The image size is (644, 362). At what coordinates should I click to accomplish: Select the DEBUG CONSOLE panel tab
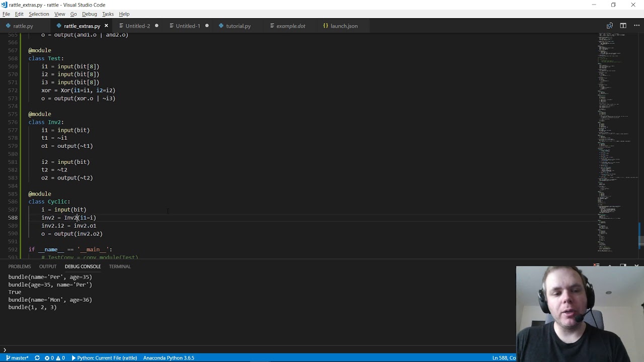click(x=83, y=266)
